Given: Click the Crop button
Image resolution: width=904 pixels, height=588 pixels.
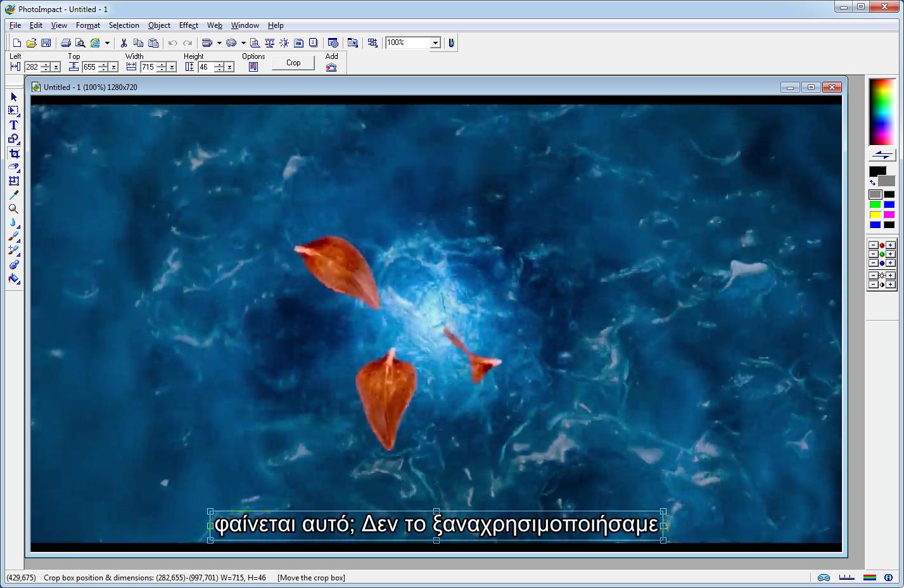Looking at the screenshot, I should [293, 63].
